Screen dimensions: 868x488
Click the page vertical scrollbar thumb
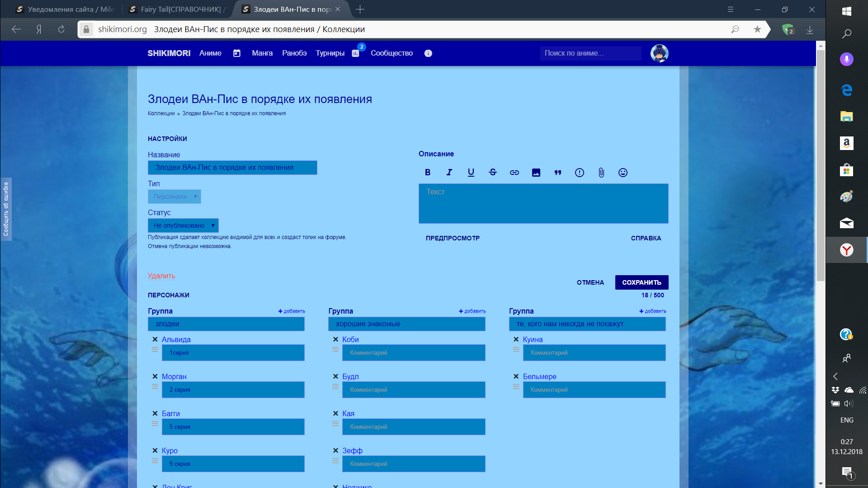pyautogui.click(x=821, y=165)
